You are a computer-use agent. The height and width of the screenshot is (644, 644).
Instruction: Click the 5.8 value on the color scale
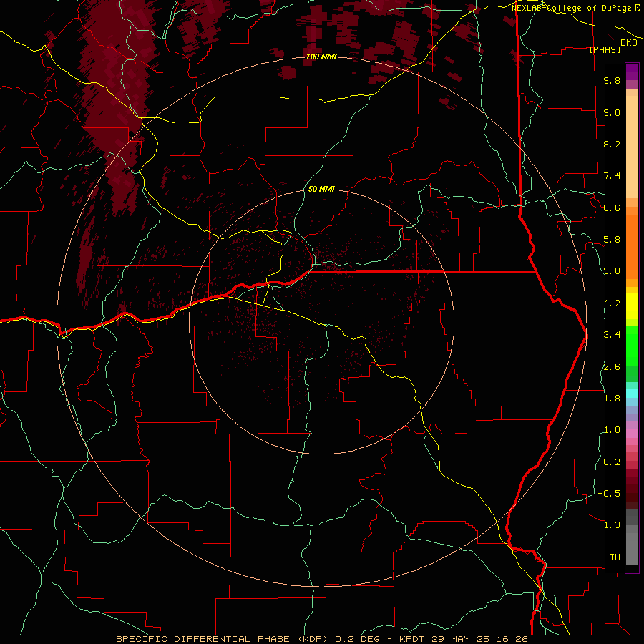[612, 240]
